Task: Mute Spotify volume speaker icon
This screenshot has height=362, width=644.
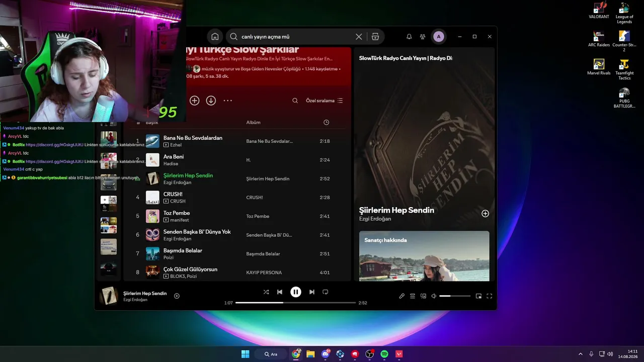Action: [x=434, y=296]
